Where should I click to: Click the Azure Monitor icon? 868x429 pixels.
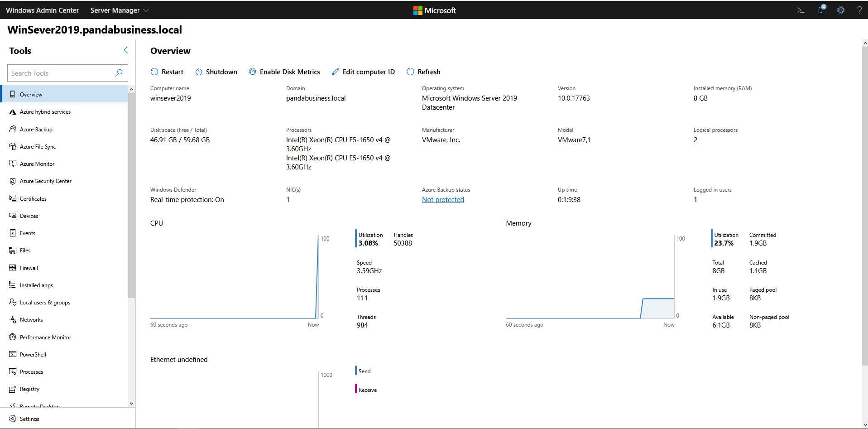(x=13, y=164)
